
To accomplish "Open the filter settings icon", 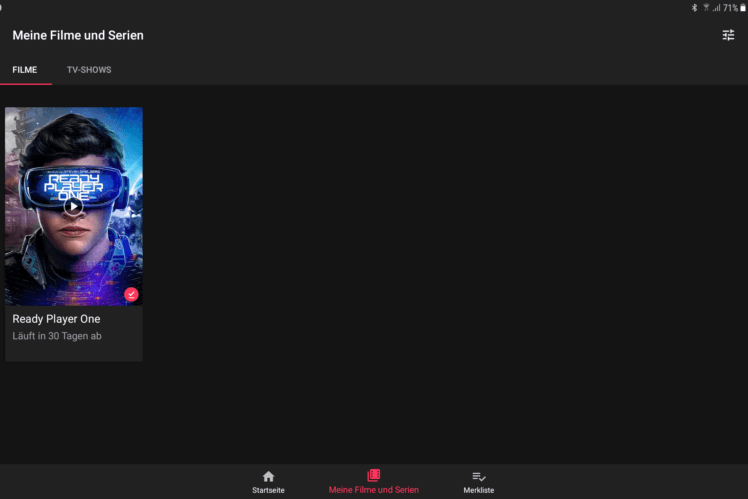I will (728, 35).
